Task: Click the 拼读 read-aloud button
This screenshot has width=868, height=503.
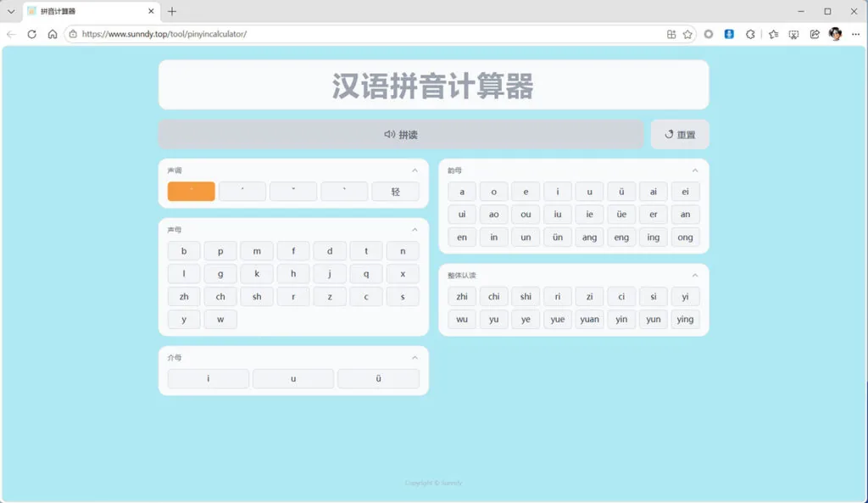Action: (401, 135)
